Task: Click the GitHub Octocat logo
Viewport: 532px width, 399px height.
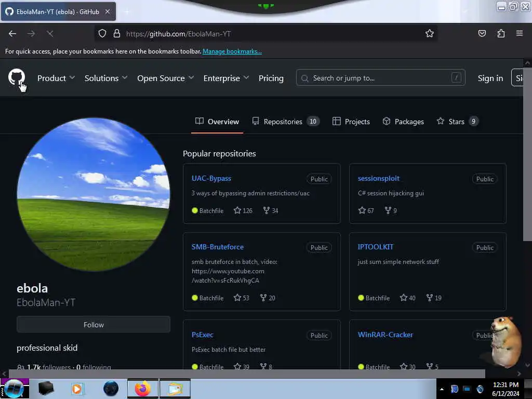Action: click(x=17, y=78)
